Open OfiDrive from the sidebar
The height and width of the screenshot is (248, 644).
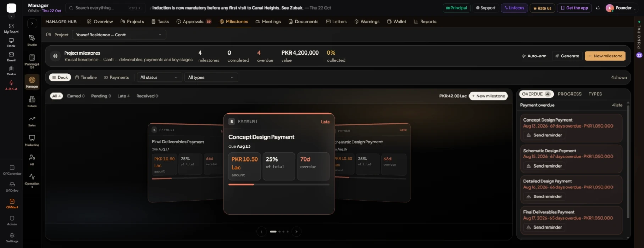[12, 187]
